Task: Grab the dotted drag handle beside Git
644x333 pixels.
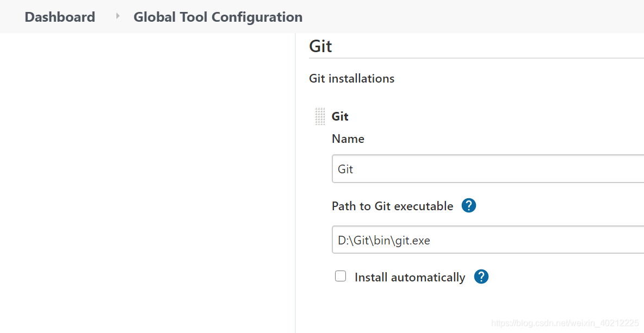Action: click(320, 116)
